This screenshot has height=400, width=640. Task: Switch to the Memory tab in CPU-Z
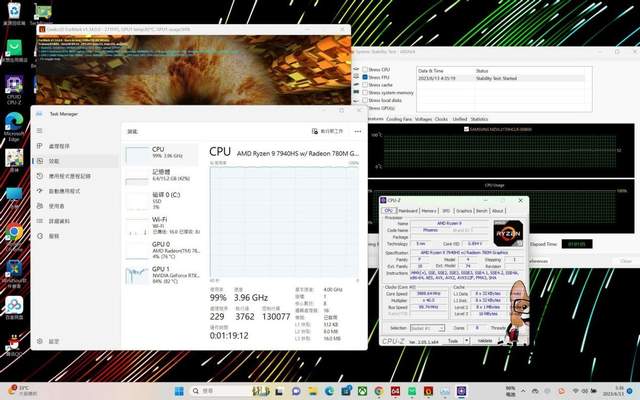[428, 211]
